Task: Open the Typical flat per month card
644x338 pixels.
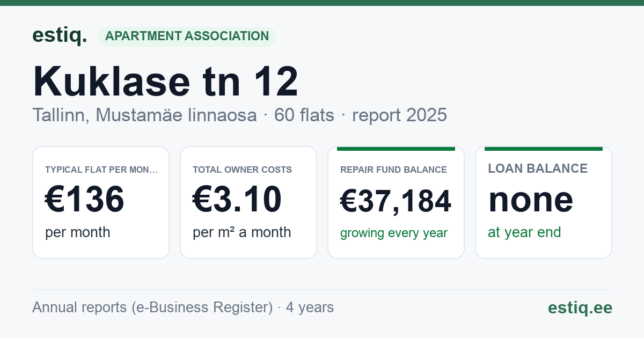Action: coord(101,202)
